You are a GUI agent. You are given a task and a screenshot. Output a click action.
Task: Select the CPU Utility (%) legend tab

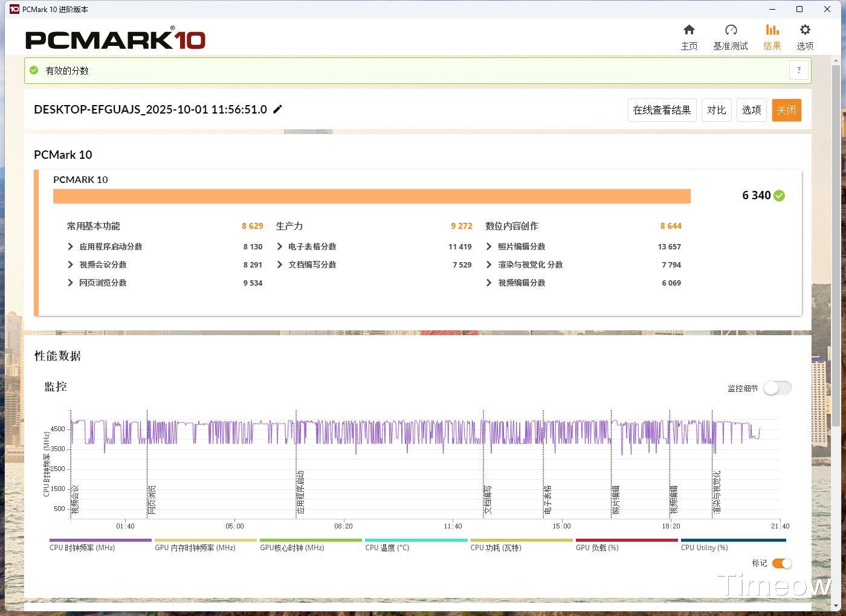coord(734,545)
